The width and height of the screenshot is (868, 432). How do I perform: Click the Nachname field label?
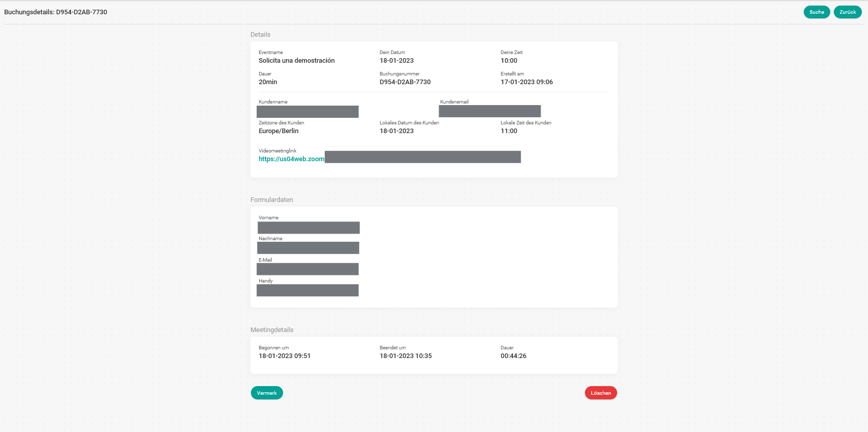click(x=270, y=239)
